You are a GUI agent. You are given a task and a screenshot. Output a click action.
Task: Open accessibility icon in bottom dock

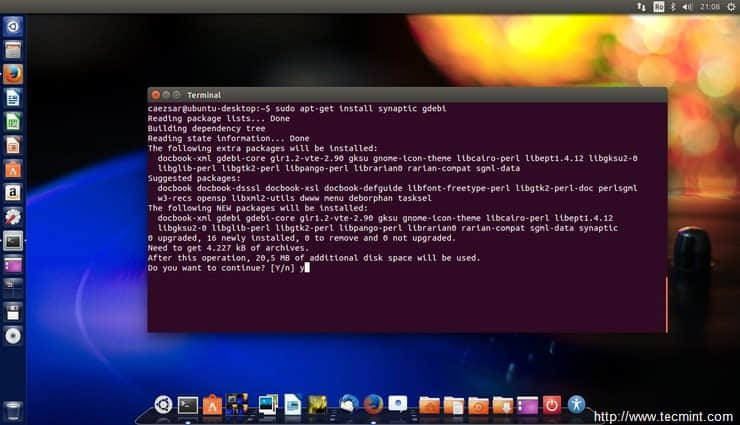tap(577, 405)
